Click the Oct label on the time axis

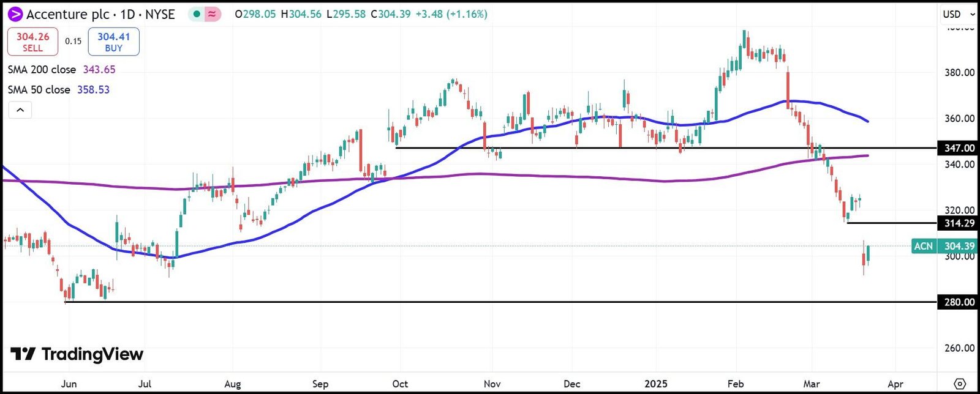click(400, 384)
